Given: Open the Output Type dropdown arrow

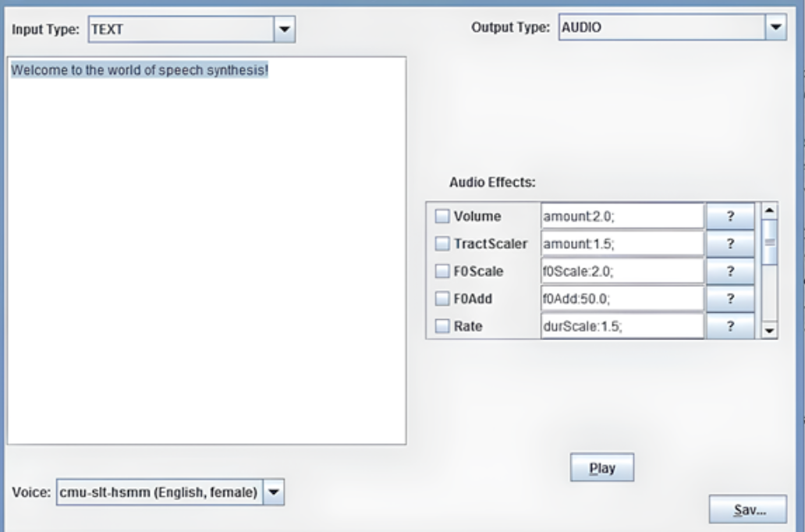Looking at the screenshot, I should coord(775,27).
